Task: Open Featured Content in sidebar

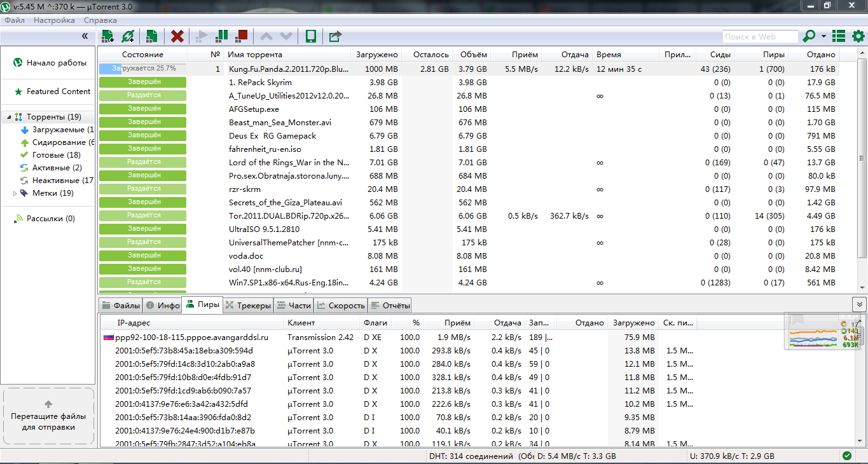Action: (52, 92)
